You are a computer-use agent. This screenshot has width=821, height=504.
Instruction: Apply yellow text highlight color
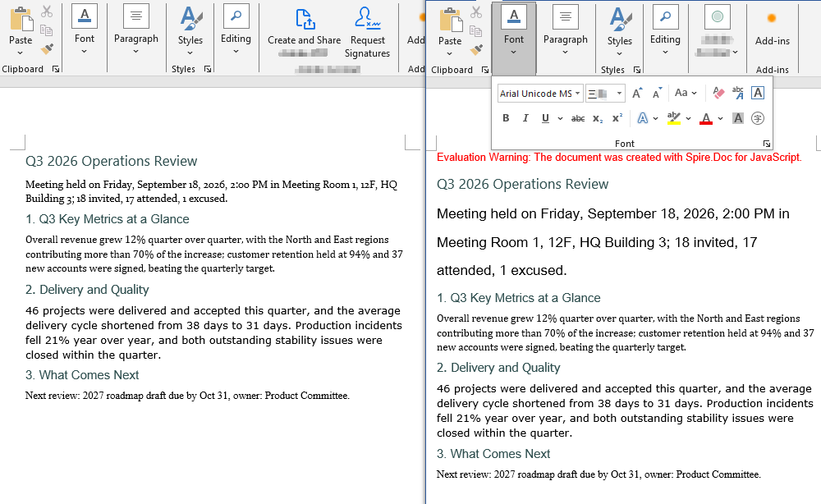pyautogui.click(x=674, y=118)
